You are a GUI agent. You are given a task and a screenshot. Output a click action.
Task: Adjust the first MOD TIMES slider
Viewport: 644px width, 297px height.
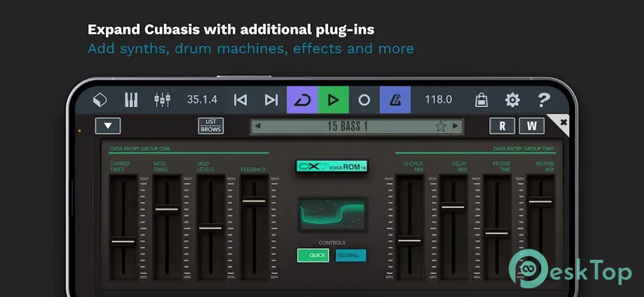pos(167,209)
